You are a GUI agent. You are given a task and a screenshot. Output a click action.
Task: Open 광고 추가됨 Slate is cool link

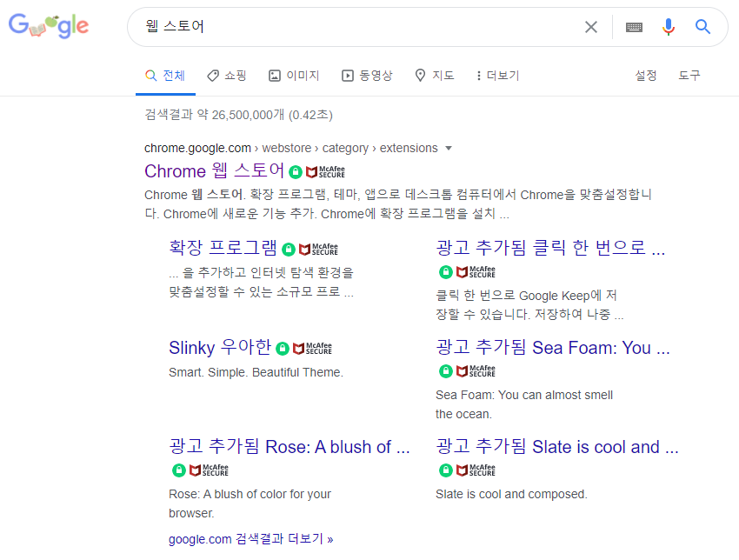click(557, 446)
